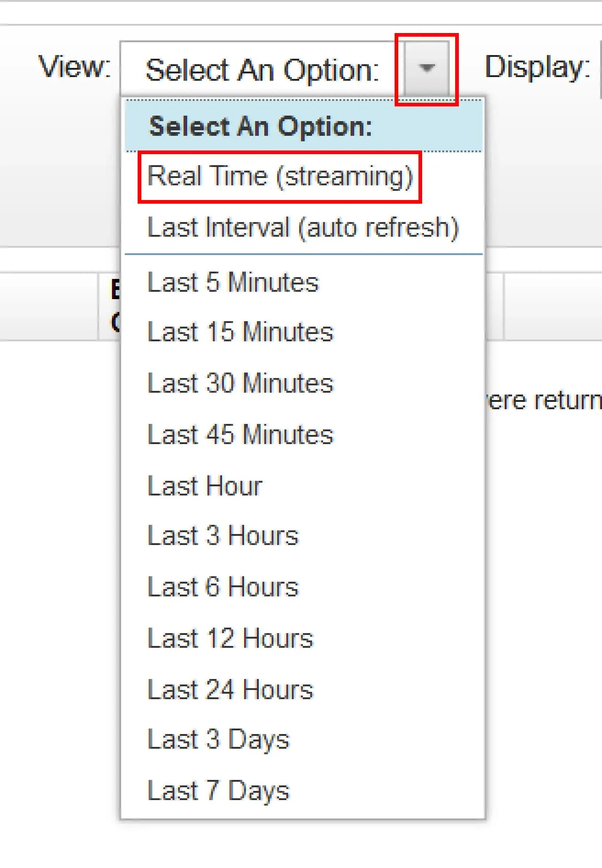602x868 pixels.
Task: Select Last 30 Minutes entry
Action: tap(240, 384)
